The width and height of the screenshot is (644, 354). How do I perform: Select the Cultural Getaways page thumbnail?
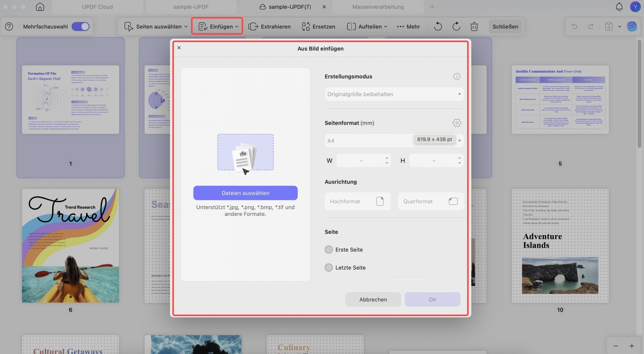click(70, 344)
